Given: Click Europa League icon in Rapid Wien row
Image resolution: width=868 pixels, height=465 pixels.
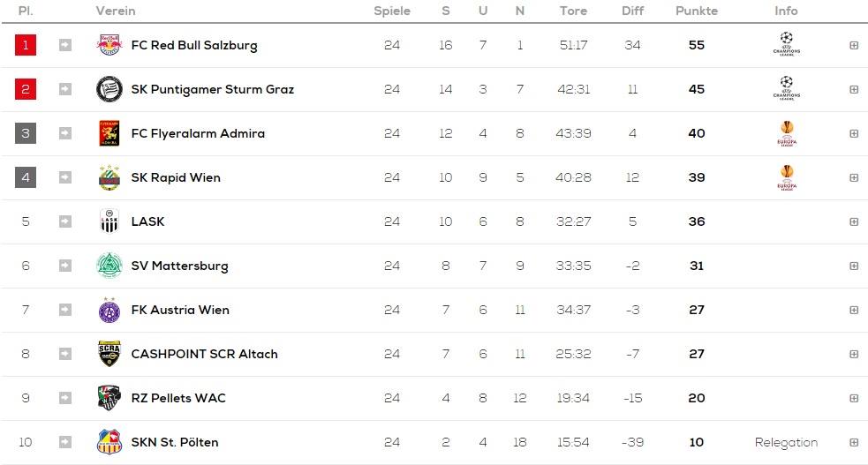Looking at the screenshot, I should click(786, 177).
